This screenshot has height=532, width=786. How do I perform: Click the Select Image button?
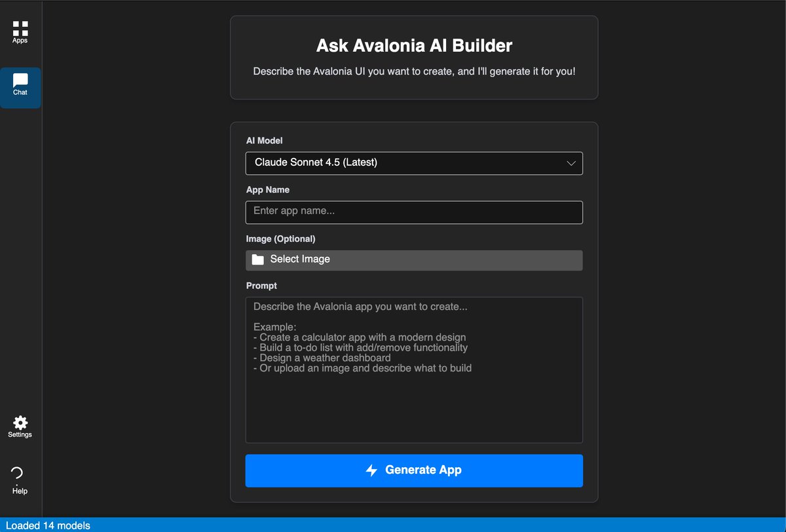(x=414, y=260)
